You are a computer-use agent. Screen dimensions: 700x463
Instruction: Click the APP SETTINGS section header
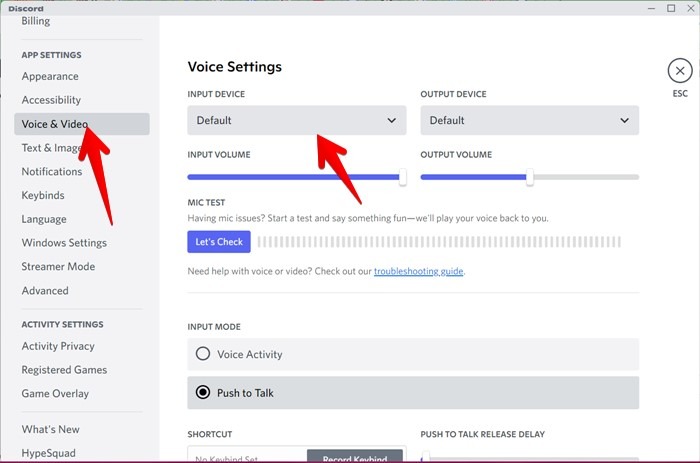(51, 55)
